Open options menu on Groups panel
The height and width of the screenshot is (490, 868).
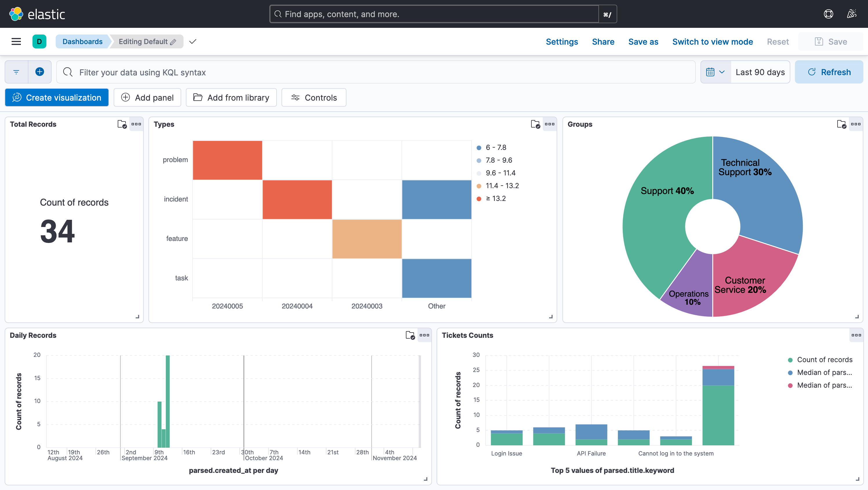(856, 124)
